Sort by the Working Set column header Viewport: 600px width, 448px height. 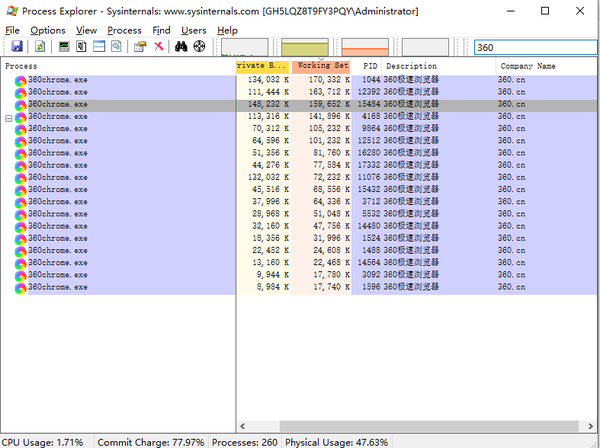(321, 66)
